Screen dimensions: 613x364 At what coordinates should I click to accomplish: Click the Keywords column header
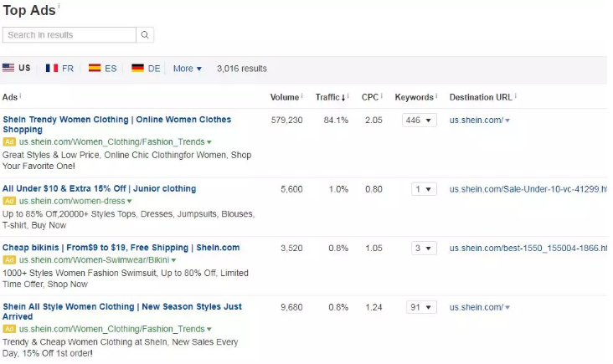[x=414, y=97]
